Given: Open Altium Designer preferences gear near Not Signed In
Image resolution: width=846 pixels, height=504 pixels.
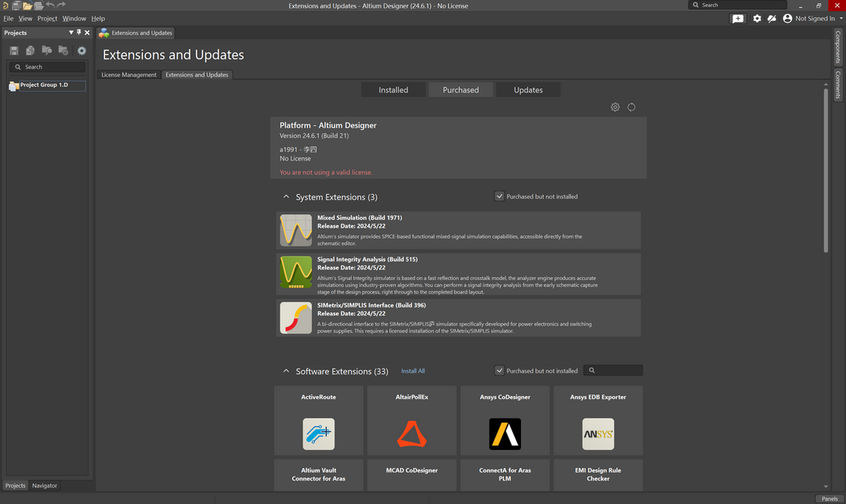Looking at the screenshot, I should [x=757, y=18].
